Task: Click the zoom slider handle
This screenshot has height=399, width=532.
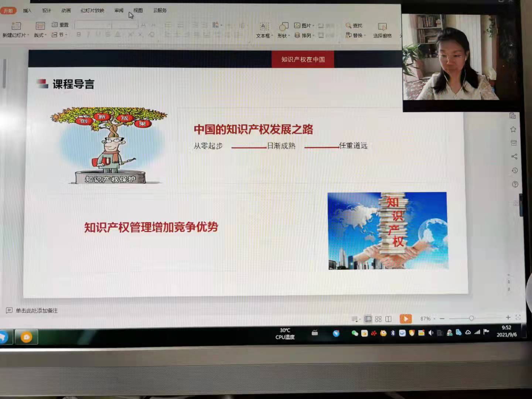Action: pos(471,318)
